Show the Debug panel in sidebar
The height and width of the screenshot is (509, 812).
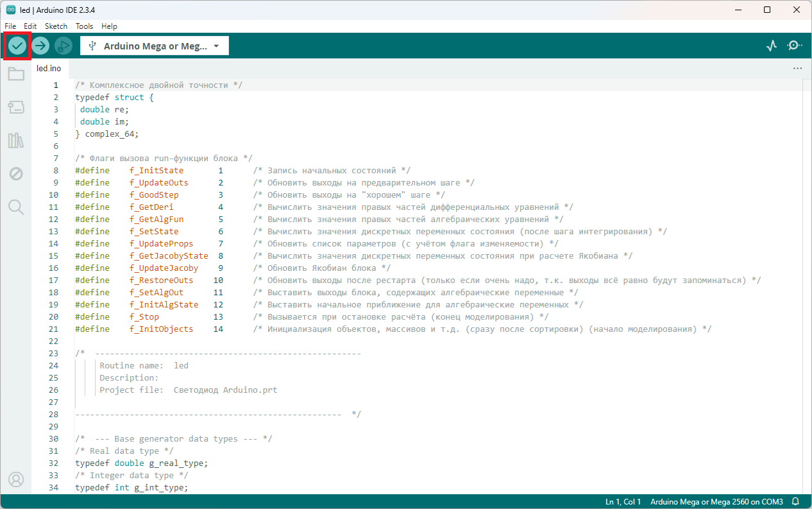(x=16, y=174)
